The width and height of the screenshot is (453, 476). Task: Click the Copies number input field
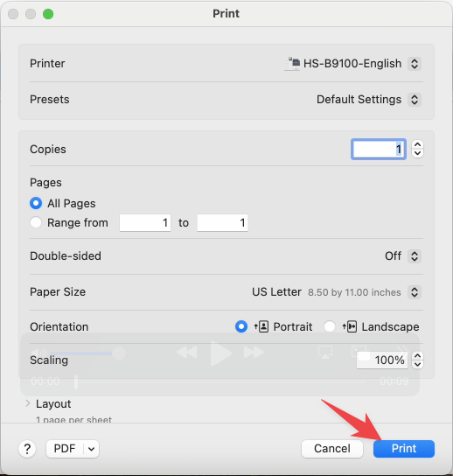tap(379, 150)
